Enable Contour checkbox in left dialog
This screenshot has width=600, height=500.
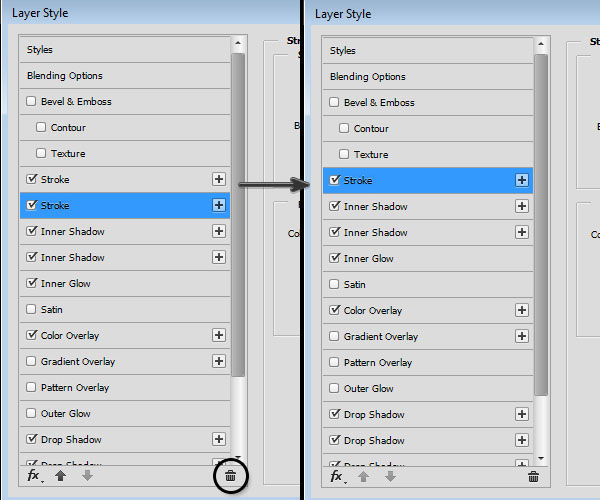pyautogui.click(x=41, y=127)
